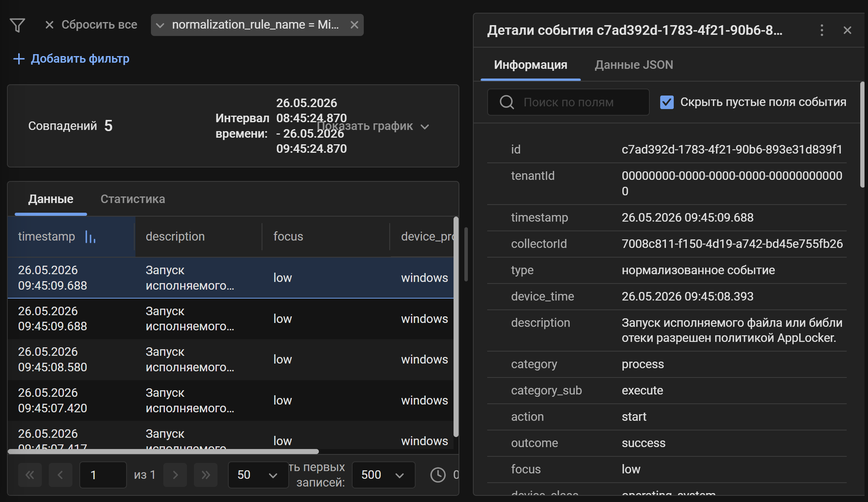Click the focus column header

326,236
